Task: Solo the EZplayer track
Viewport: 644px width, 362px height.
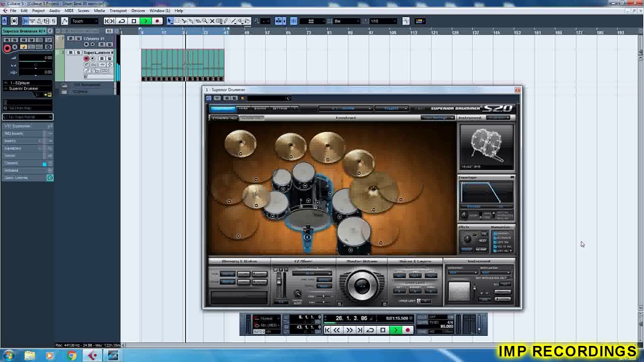Action: pyautogui.click(x=77, y=39)
